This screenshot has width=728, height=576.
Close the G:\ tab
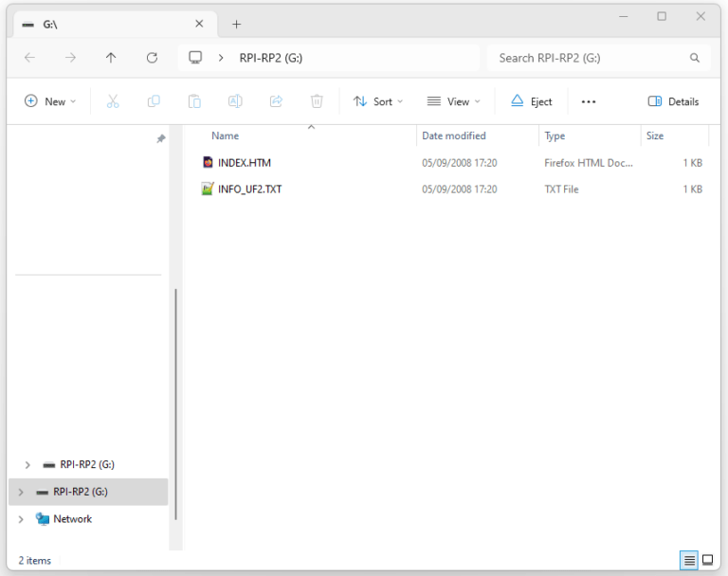(x=199, y=24)
